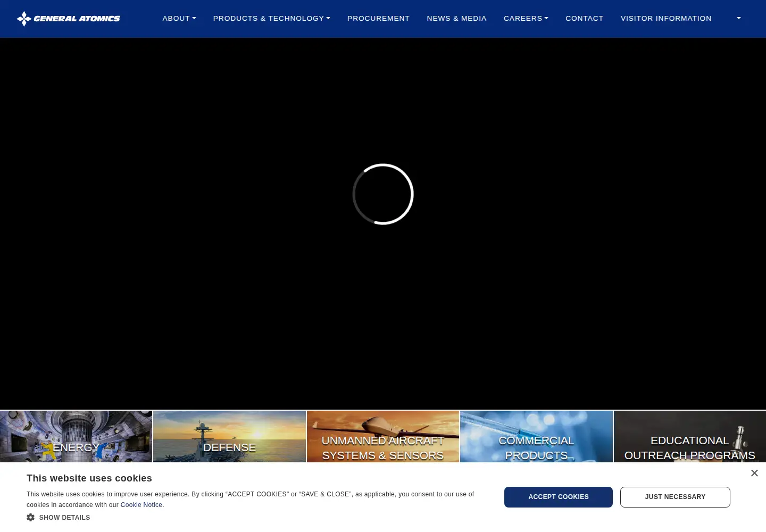Select the Defense thumbnail tile
766x532 pixels.
229,436
